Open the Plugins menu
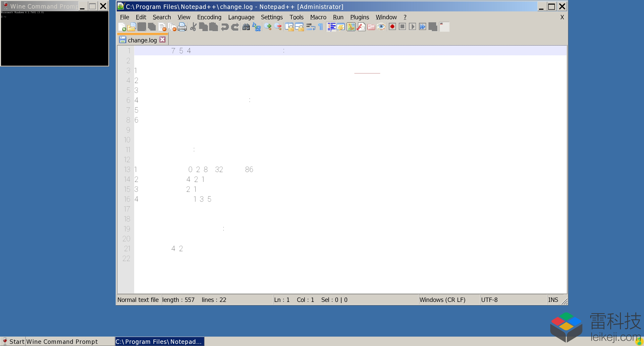 click(x=360, y=17)
